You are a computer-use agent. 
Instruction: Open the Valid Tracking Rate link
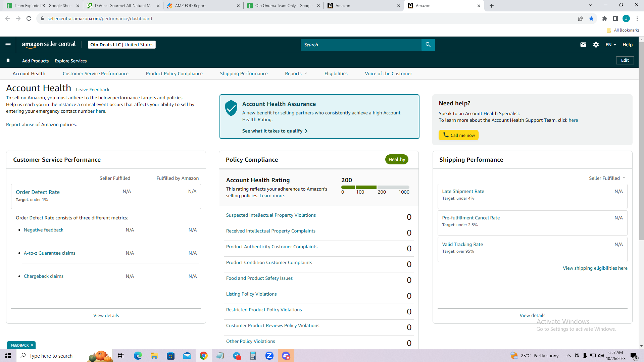coord(462,244)
